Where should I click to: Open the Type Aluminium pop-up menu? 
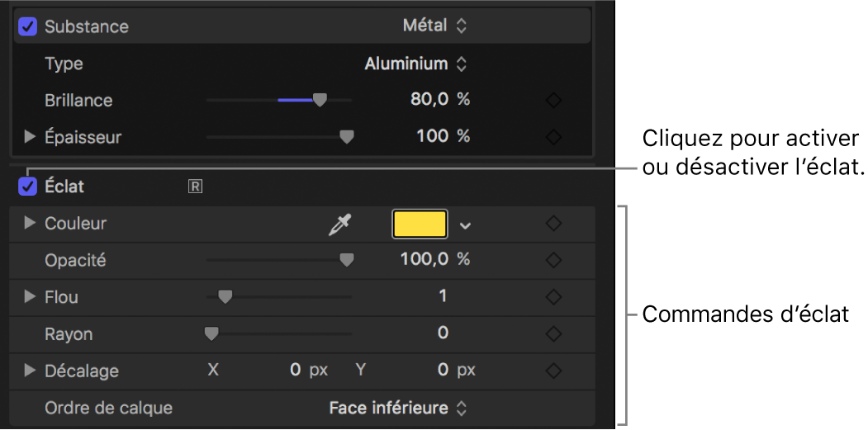[x=415, y=64]
